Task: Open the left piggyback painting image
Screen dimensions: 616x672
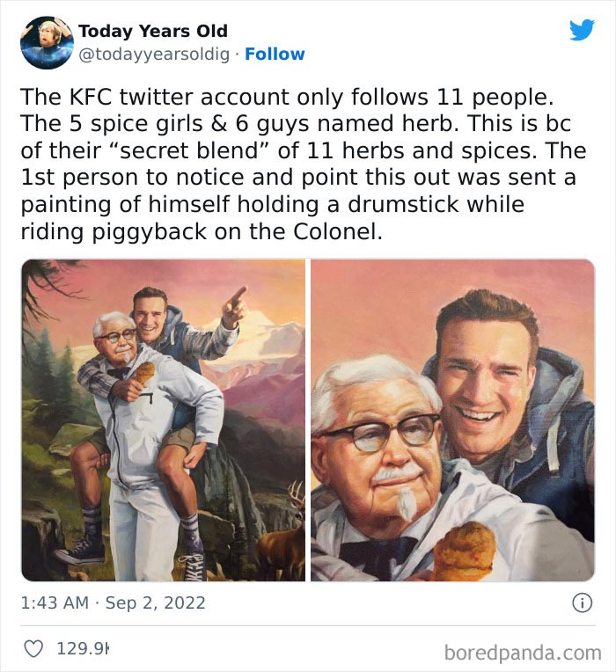Action: tap(163, 420)
